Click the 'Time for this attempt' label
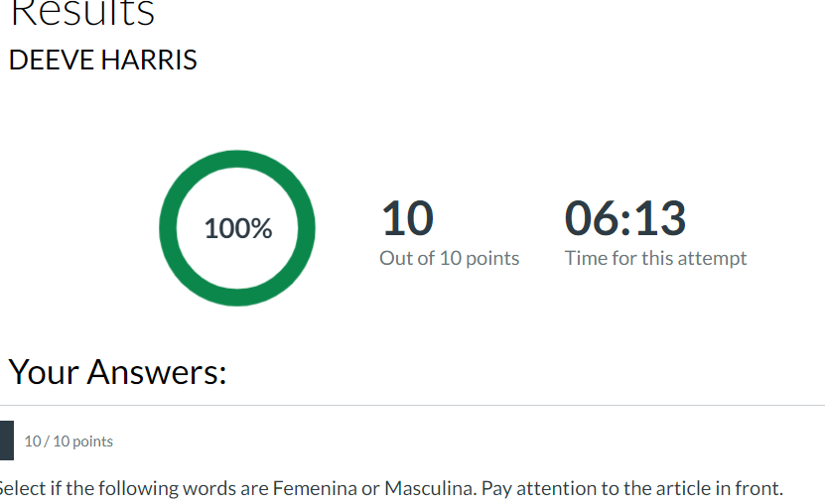 pyautogui.click(x=655, y=258)
